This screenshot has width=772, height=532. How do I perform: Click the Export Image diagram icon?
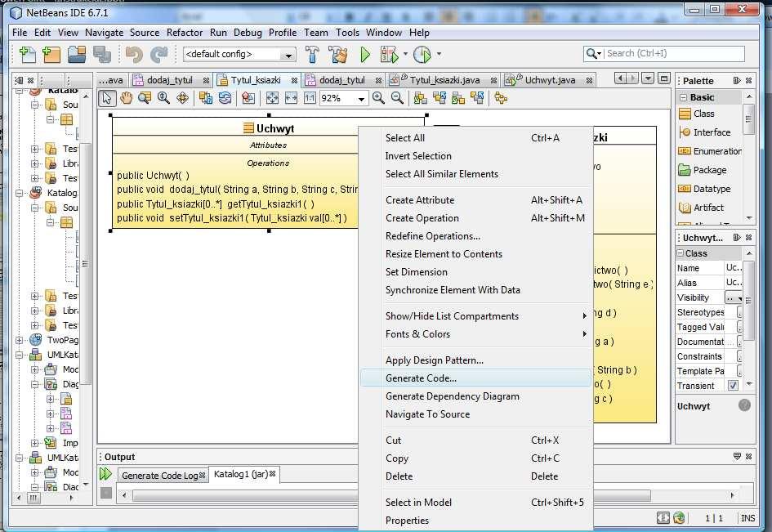[248, 98]
